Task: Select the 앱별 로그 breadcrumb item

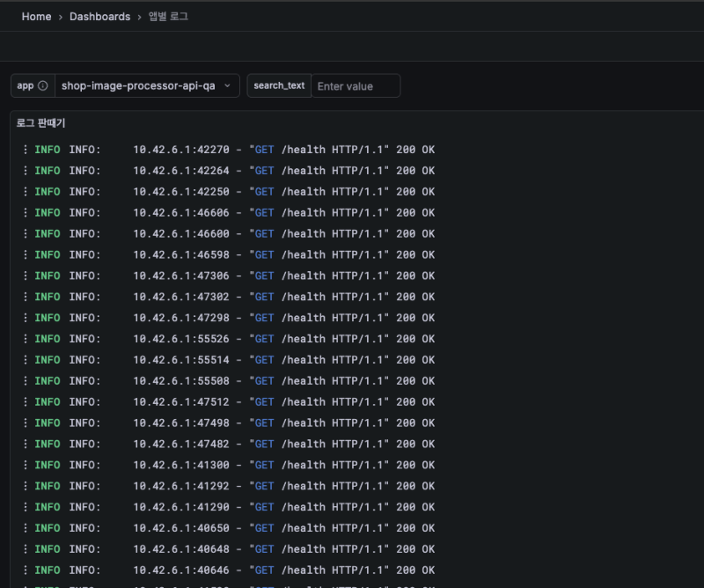Action: pyautogui.click(x=167, y=17)
